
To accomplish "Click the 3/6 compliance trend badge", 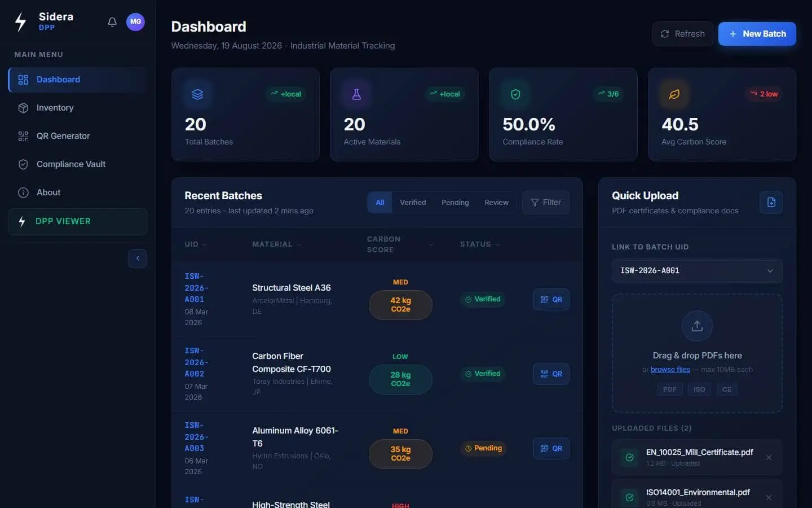I will click(x=608, y=94).
